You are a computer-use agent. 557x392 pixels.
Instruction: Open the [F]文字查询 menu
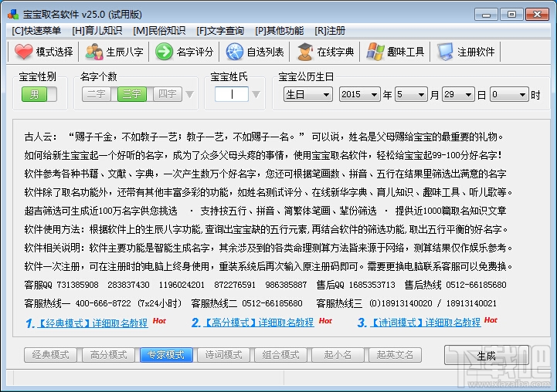click(220, 31)
